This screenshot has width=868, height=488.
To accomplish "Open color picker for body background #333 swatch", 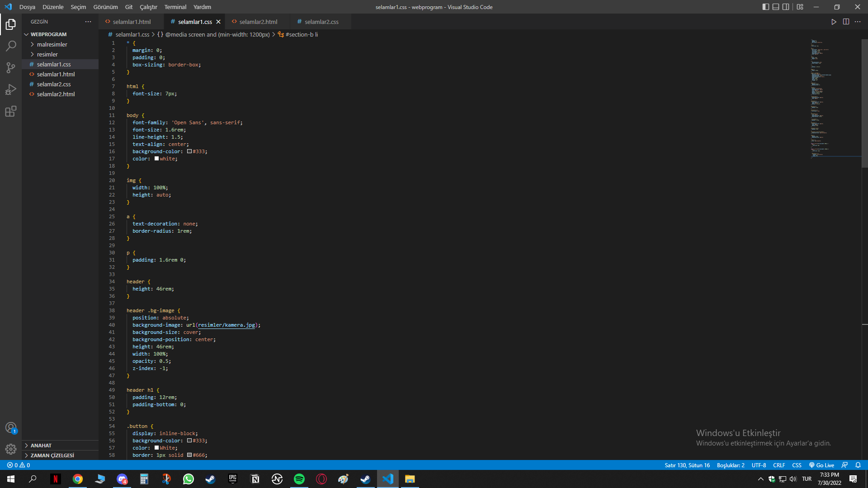I will pyautogui.click(x=189, y=151).
